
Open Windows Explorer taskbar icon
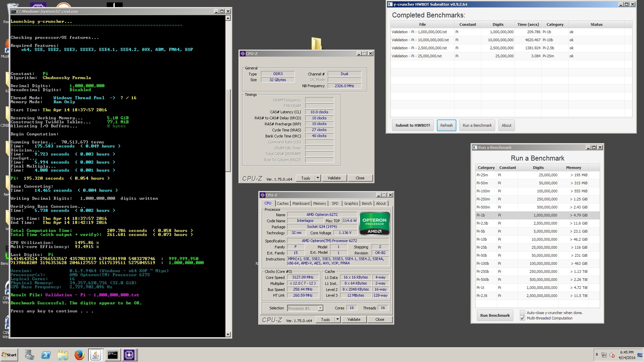tap(63, 355)
